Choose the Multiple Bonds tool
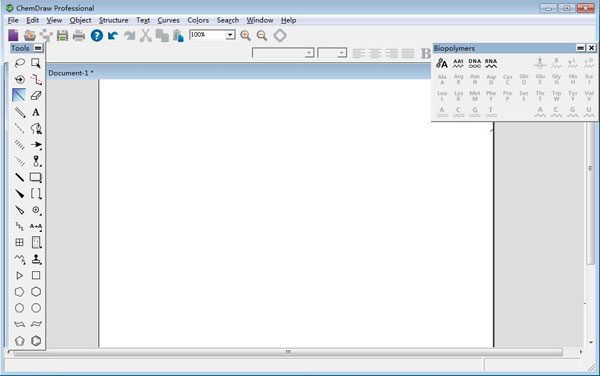Viewport: 600px width, 376px height. pyautogui.click(x=20, y=112)
